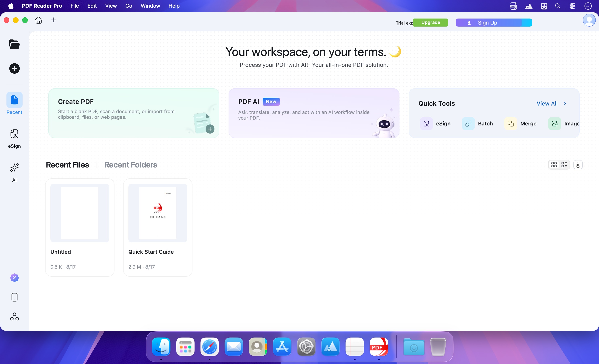Open the Edit menu
Viewport: 599px width, 364px height.
click(92, 6)
